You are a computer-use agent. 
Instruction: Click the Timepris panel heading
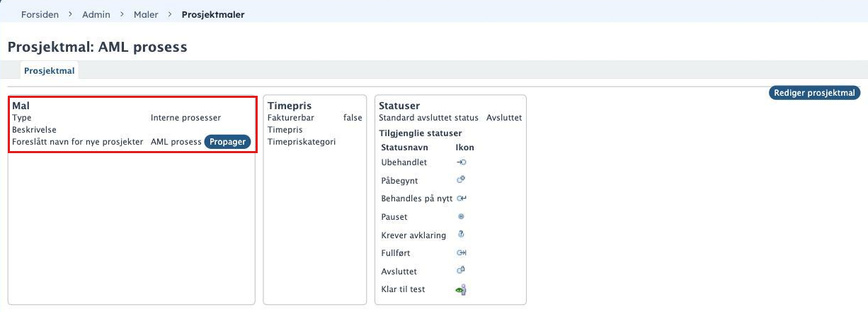click(290, 106)
